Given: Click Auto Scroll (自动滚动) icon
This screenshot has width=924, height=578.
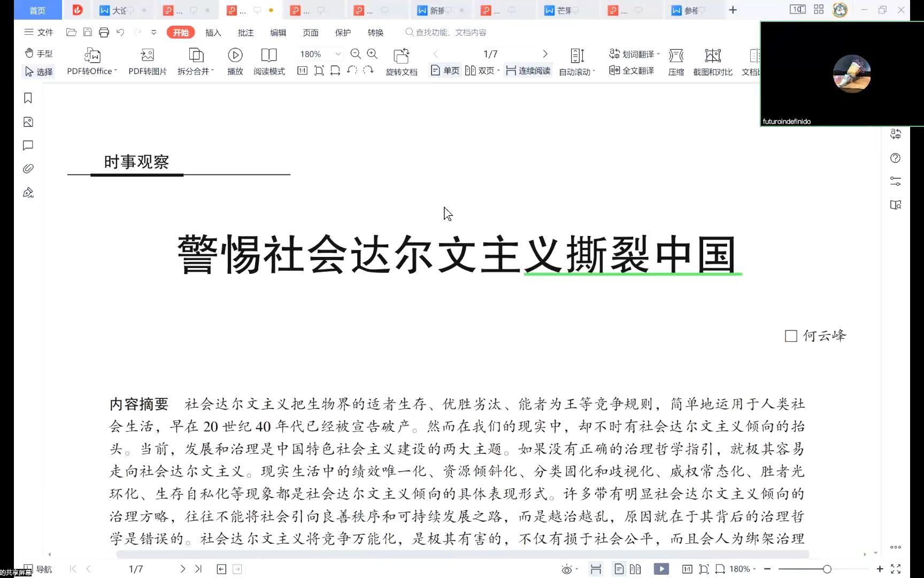Looking at the screenshot, I should pos(578,56).
